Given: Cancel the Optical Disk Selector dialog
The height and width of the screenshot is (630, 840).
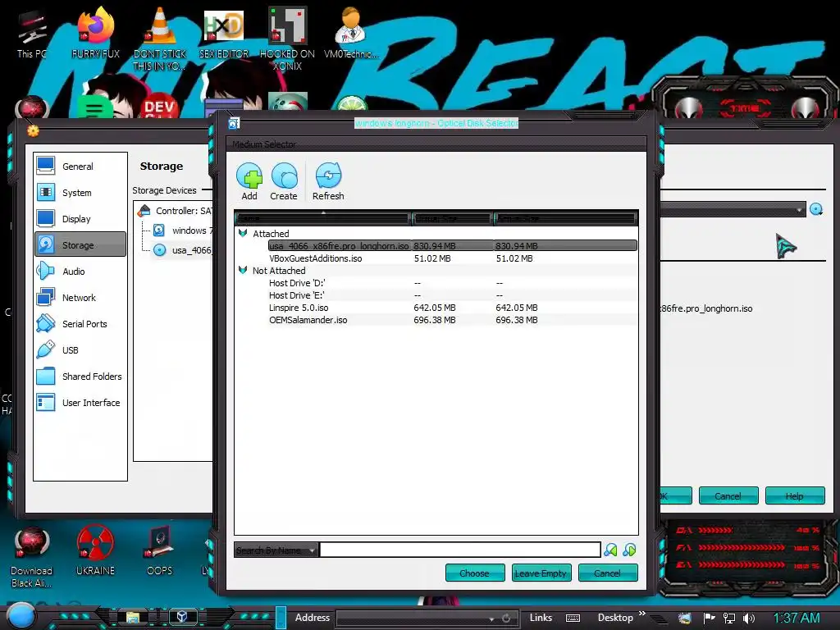Looking at the screenshot, I should (608, 573).
